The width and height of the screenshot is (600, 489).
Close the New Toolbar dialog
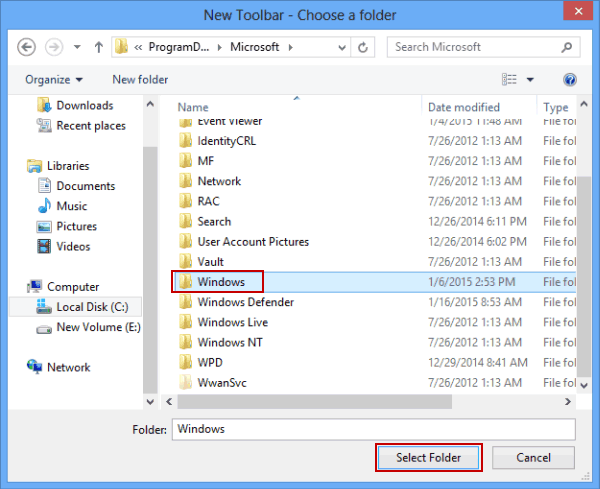coord(578,11)
